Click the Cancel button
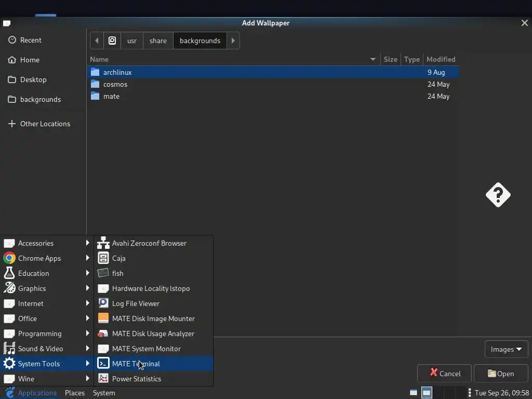 pos(445,373)
